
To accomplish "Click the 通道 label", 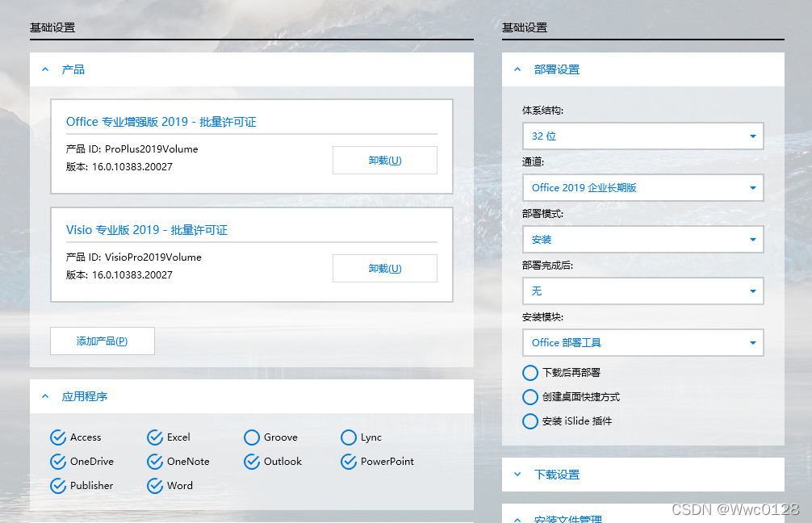I will point(533,162).
